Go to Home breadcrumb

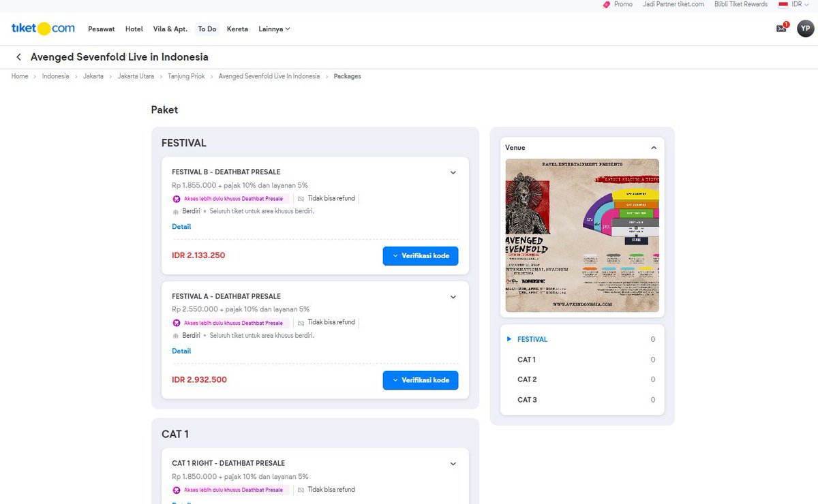pyautogui.click(x=20, y=76)
